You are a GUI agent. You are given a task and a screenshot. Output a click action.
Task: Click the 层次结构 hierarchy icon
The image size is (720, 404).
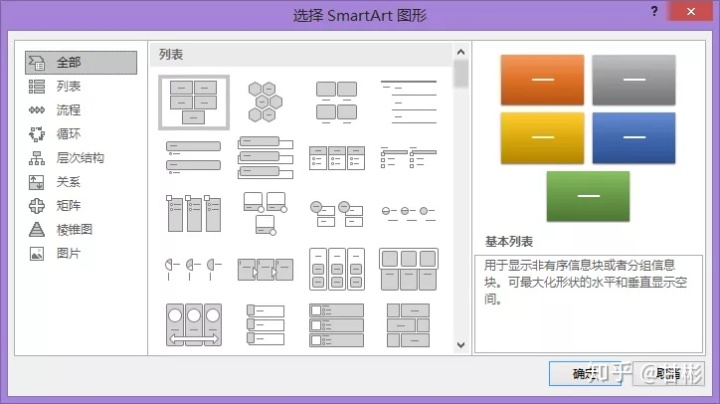click(x=37, y=158)
